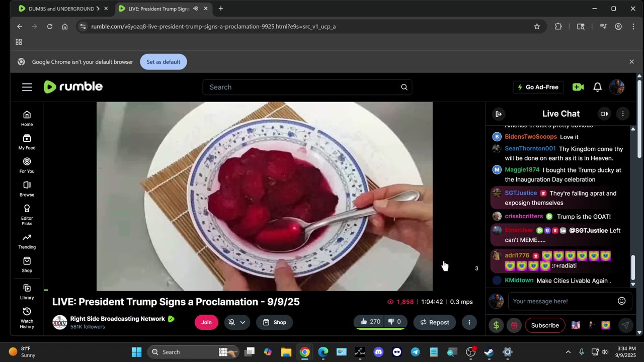This screenshot has width=644, height=362.
Task: Select the LIVE President Trump tab
Action: 158,9
